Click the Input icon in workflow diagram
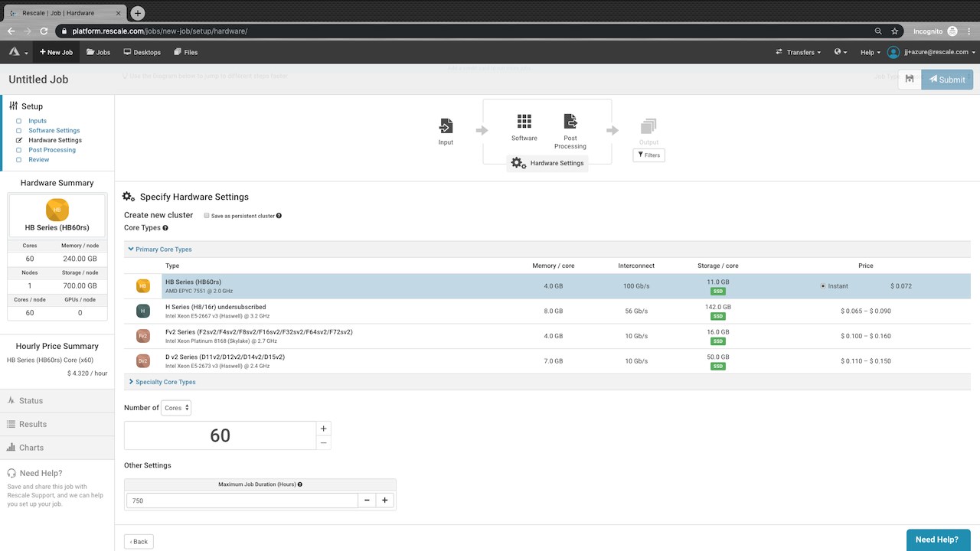The width and height of the screenshot is (980, 551). point(446,126)
